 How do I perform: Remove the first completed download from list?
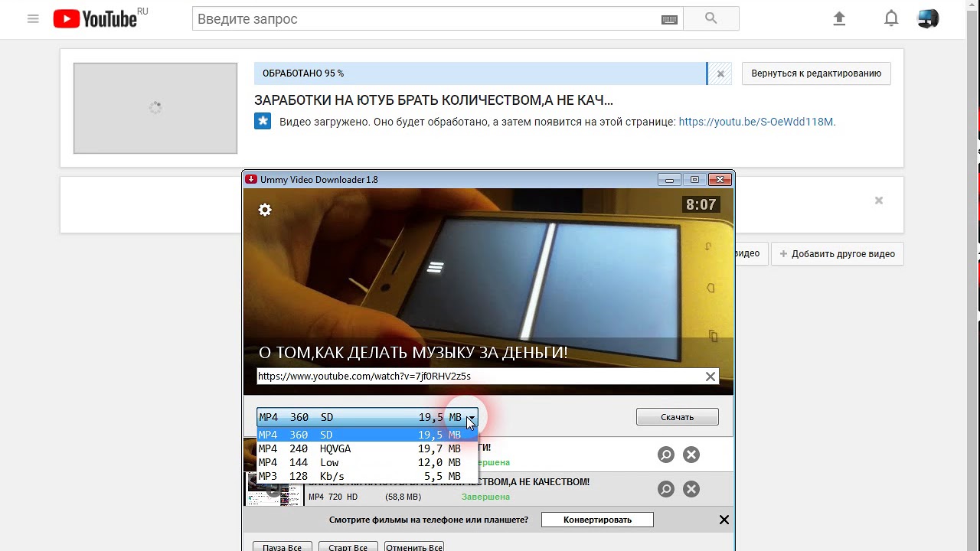[x=691, y=455]
